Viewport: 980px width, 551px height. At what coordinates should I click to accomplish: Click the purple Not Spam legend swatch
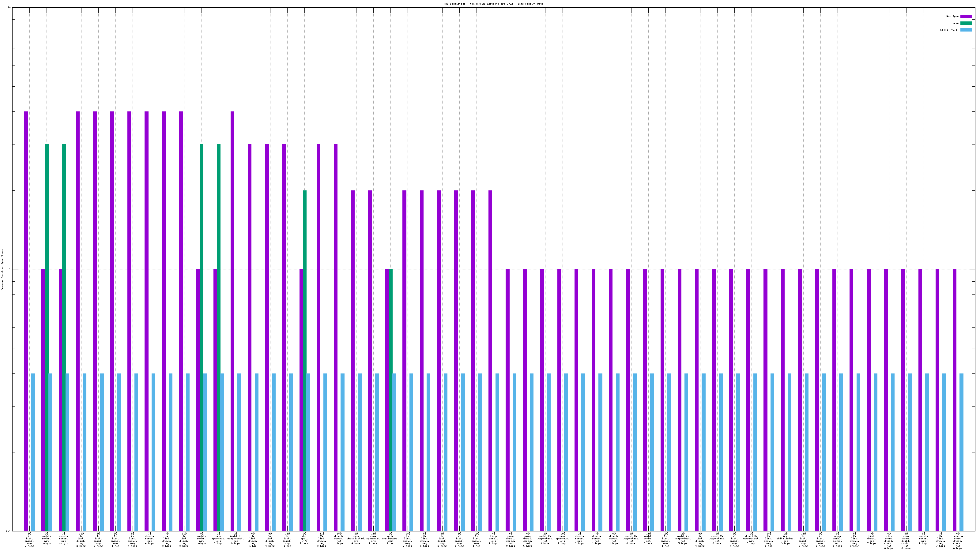pyautogui.click(x=966, y=16)
